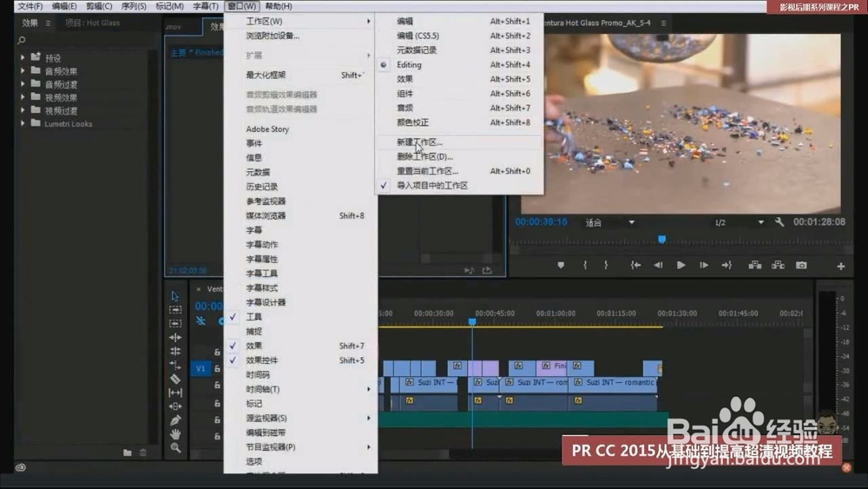Open the Adobe Story panel
This screenshot has height=489, width=868.
pyautogui.click(x=300, y=129)
